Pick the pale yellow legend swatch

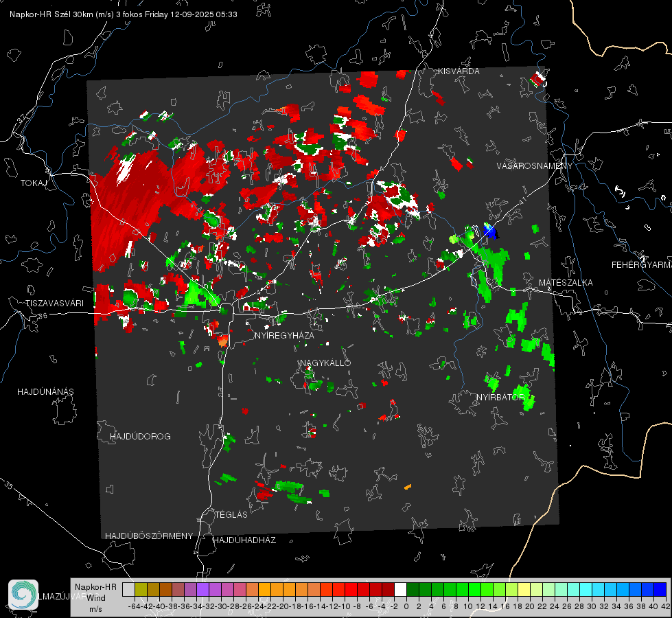click(524, 589)
